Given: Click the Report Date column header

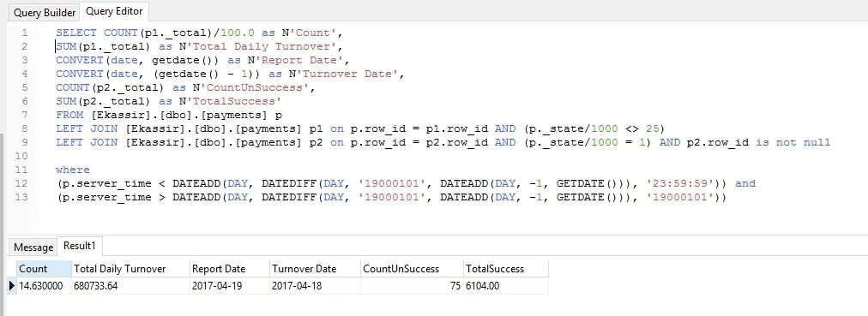Looking at the screenshot, I should coord(230,269).
